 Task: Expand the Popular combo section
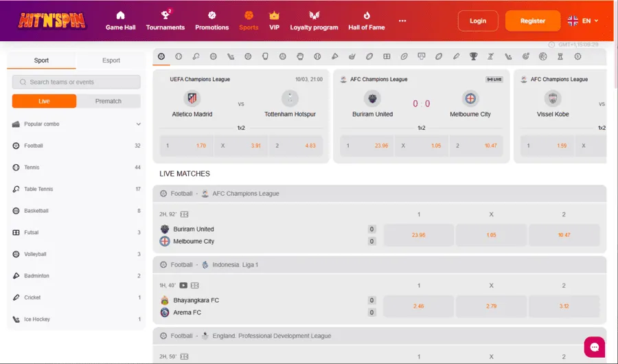click(x=76, y=124)
